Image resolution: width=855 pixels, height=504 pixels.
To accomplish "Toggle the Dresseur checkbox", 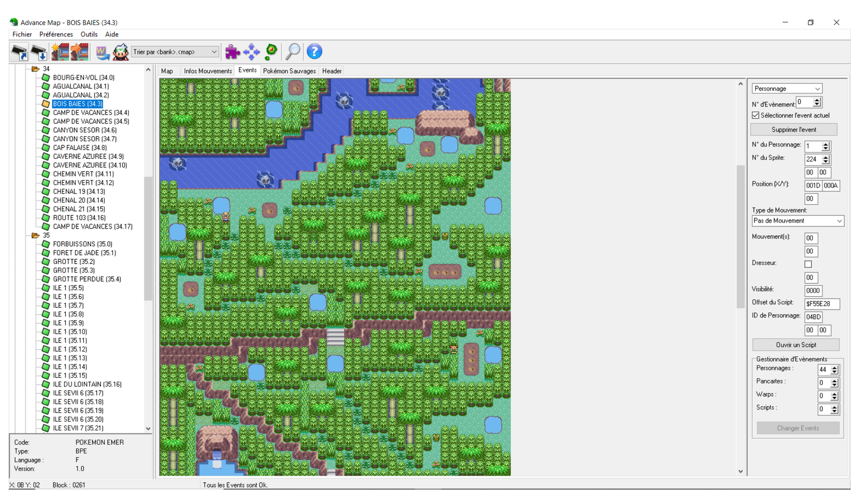I will tap(809, 264).
